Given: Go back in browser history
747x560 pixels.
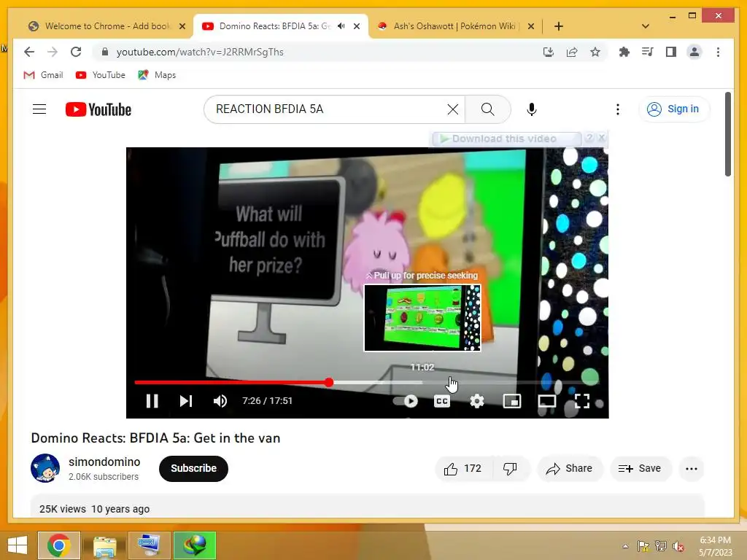Looking at the screenshot, I should (x=29, y=52).
